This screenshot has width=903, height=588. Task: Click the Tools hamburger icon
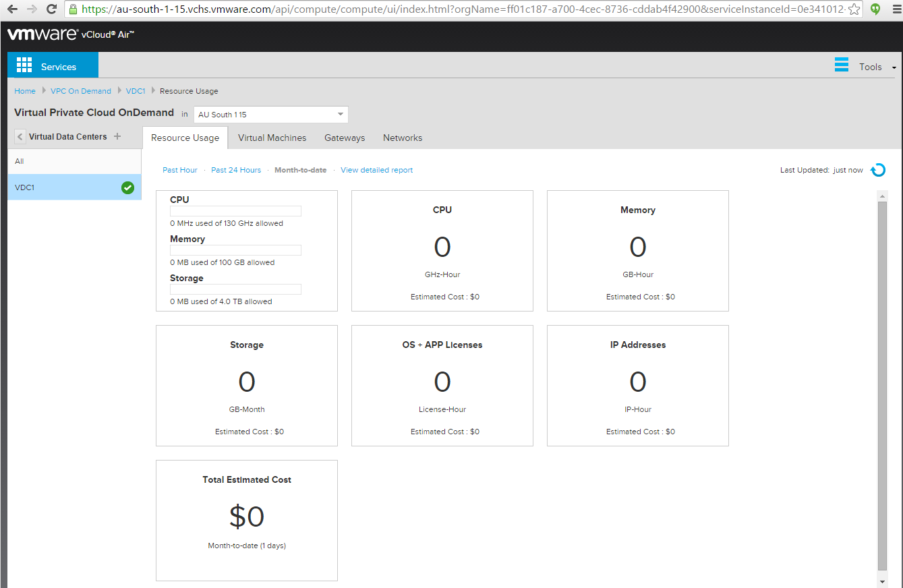842,65
